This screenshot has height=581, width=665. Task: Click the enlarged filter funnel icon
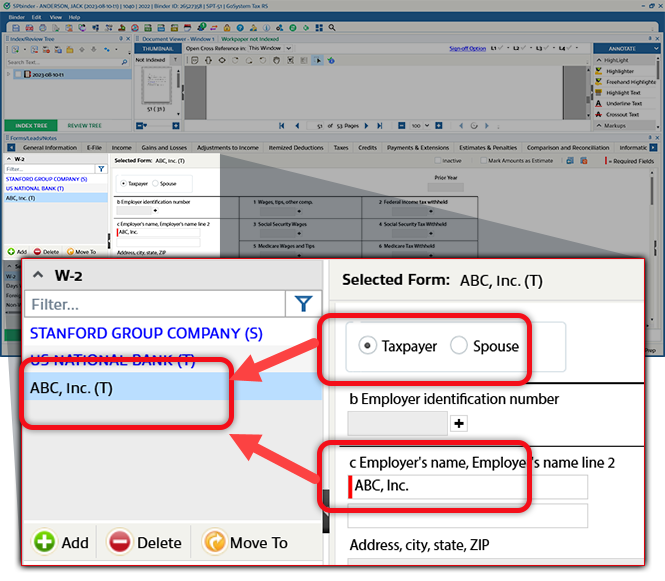(x=304, y=304)
